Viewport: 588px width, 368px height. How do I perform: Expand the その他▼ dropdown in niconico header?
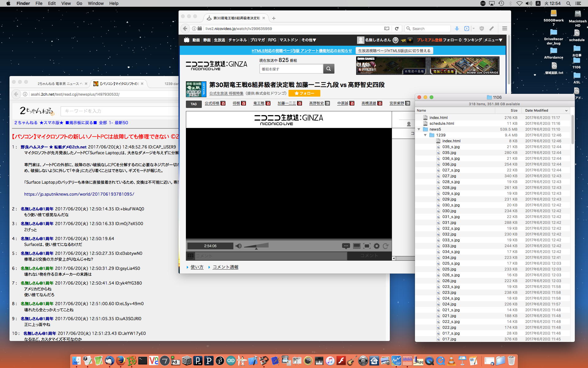click(308, 40)
